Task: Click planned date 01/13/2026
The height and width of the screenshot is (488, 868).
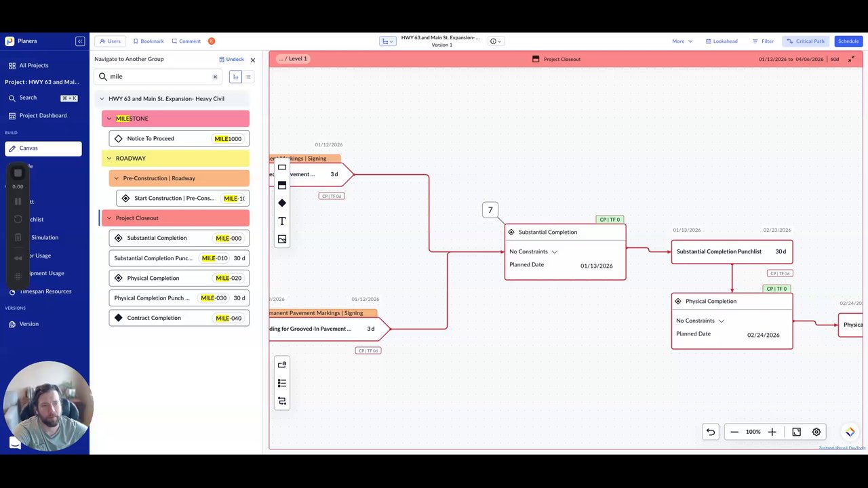Action: [596, 266]
